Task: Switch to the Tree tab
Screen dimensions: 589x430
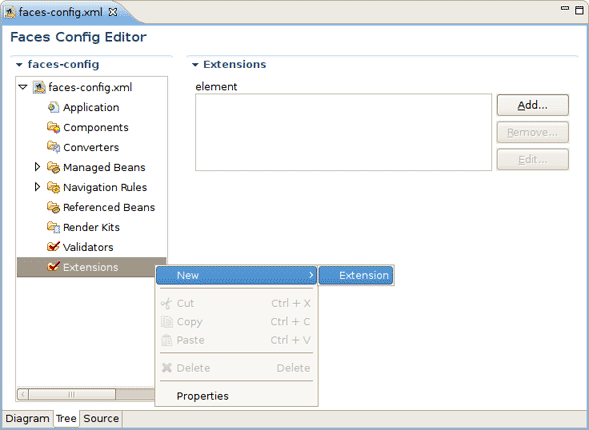Action: pyautogui.click(x=66, y=418)
